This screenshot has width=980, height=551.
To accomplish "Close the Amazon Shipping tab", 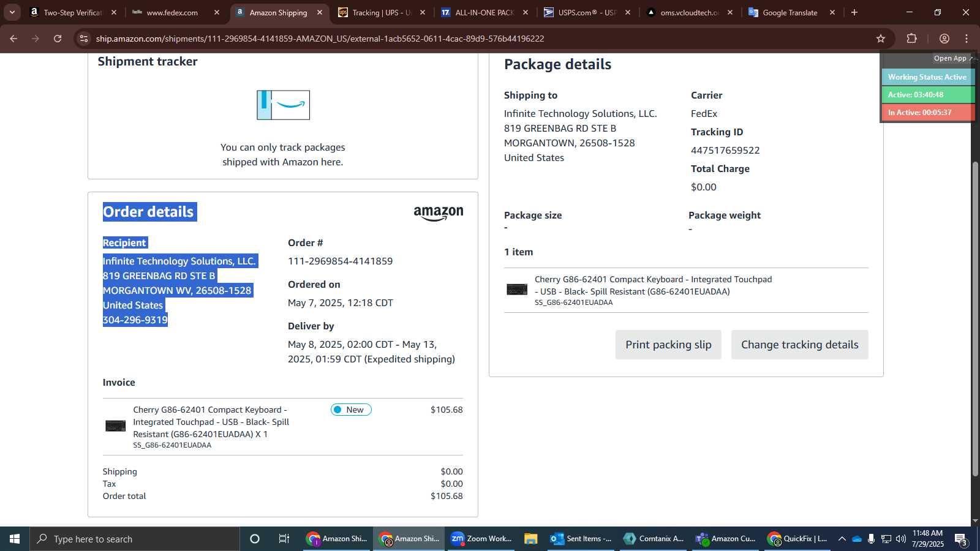I will [x=320, y=12].
